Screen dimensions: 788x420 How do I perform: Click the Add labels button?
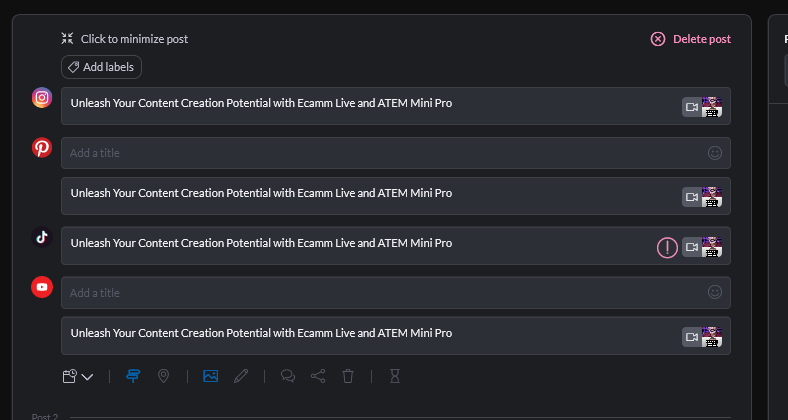coord(102,67)
